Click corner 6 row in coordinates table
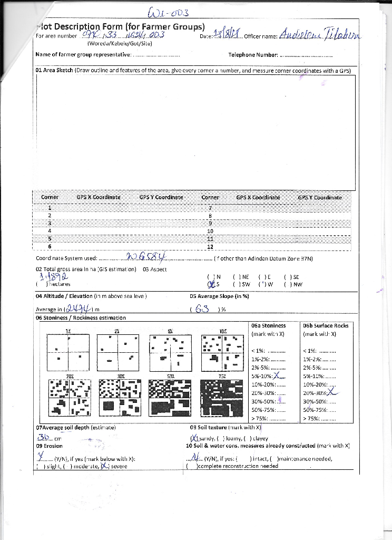The height and width of the screenshot is (540, 392). [x=113, y=247]
